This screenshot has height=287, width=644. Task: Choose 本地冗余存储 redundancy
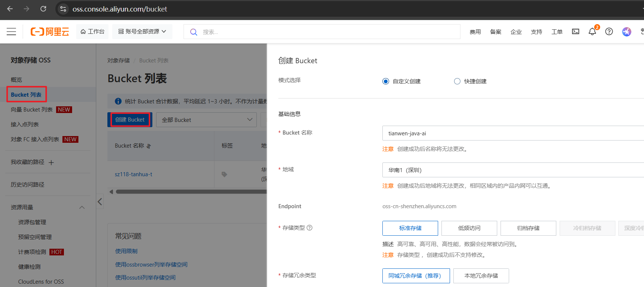pyautogui.click(x=481, y=276)
